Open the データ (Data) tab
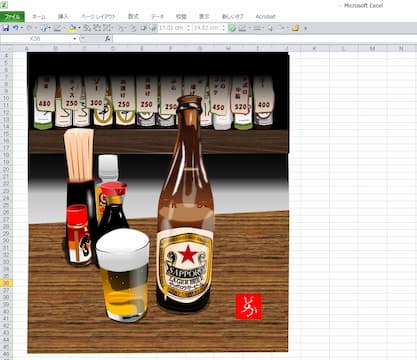The height and width of the screenshot is (360, 417). click(158, 17)
